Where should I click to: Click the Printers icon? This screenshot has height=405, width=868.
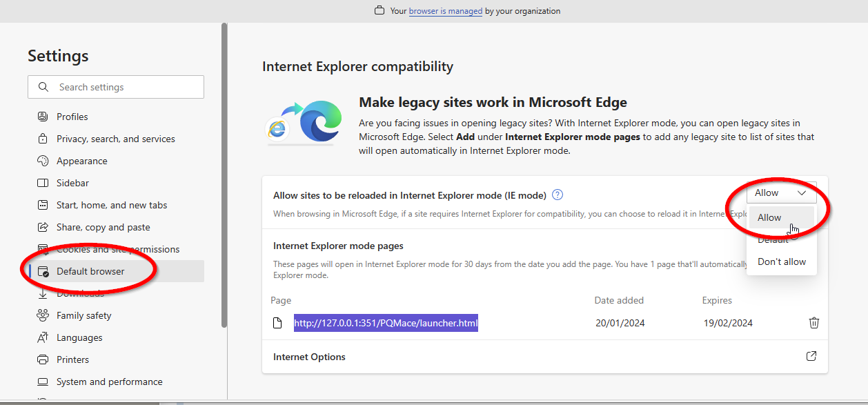[x=43, y=359]
